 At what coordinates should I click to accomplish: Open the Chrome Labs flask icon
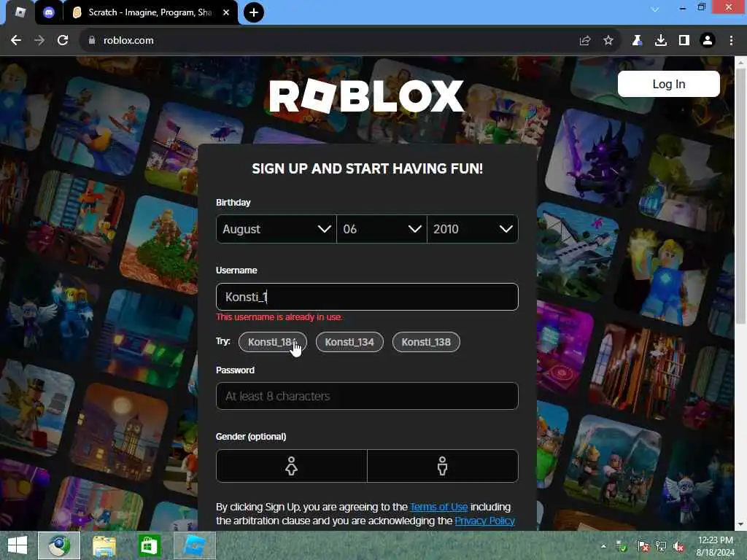coord(637,41)
